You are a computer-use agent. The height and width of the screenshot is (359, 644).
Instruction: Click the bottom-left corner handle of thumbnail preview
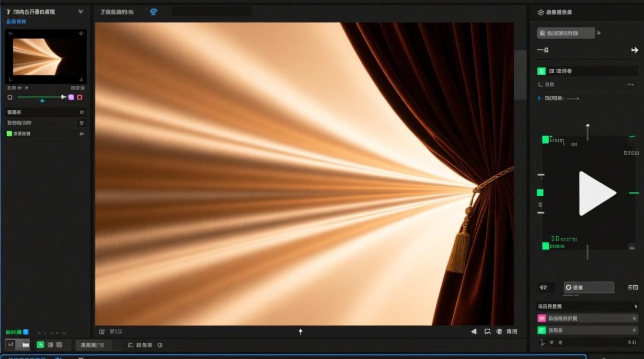click(10, 79)
